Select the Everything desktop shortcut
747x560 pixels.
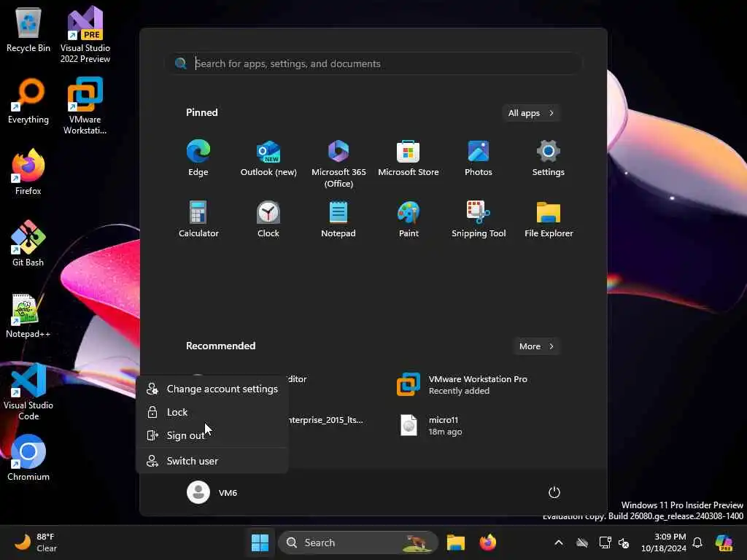coord(28,102)
